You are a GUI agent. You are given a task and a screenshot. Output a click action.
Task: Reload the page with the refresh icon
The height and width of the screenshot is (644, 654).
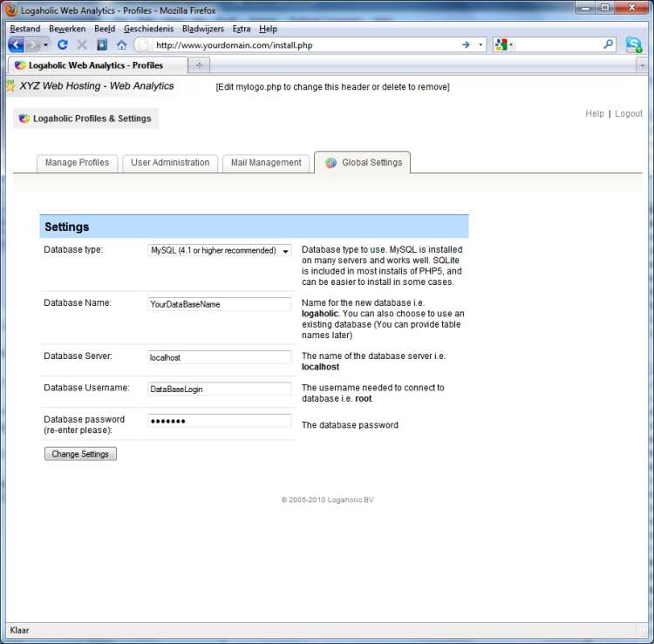click(63, 44)
